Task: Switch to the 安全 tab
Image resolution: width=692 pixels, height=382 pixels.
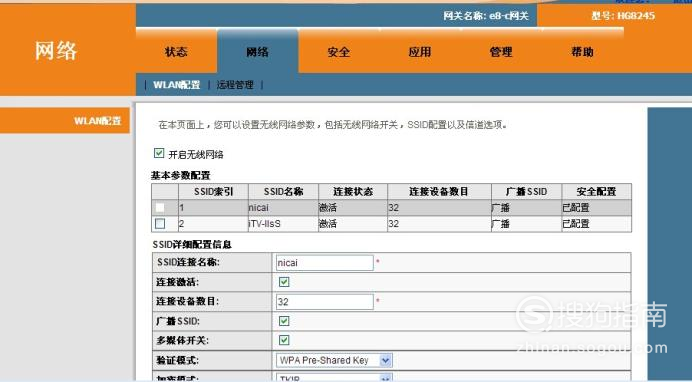Action: (x=338, y=52)
